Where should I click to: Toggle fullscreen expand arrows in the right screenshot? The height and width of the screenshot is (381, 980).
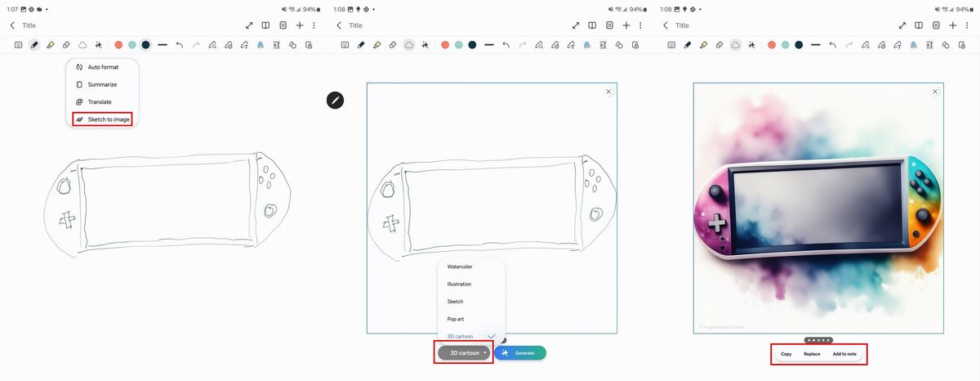[902, 25]
